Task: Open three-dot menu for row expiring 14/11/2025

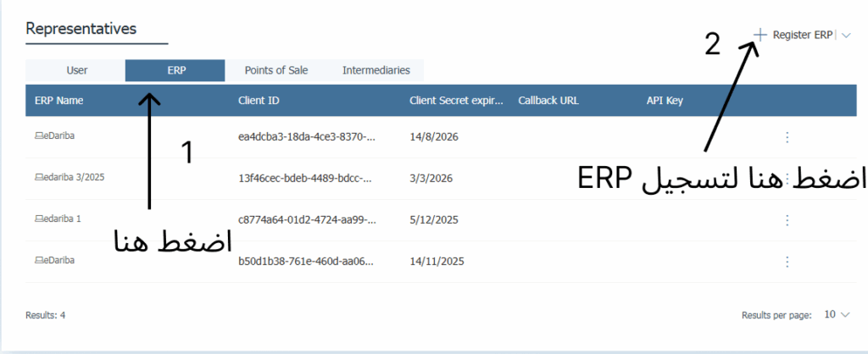Action: tap(787, 261)
